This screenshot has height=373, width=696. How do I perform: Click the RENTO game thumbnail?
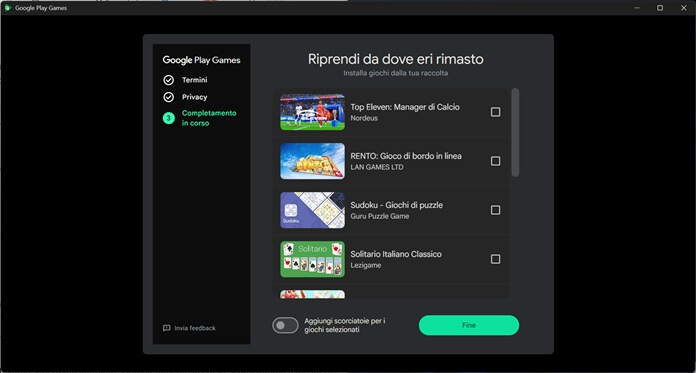(x=312, y=161)
